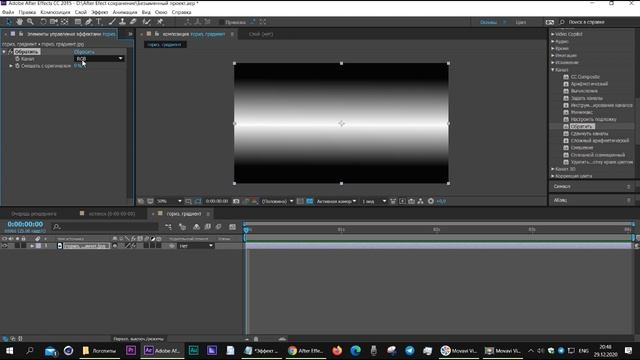This screenshot has width=640, height=360.
Task: Select the Eraser tool
Action: click(x=133, y=22)
